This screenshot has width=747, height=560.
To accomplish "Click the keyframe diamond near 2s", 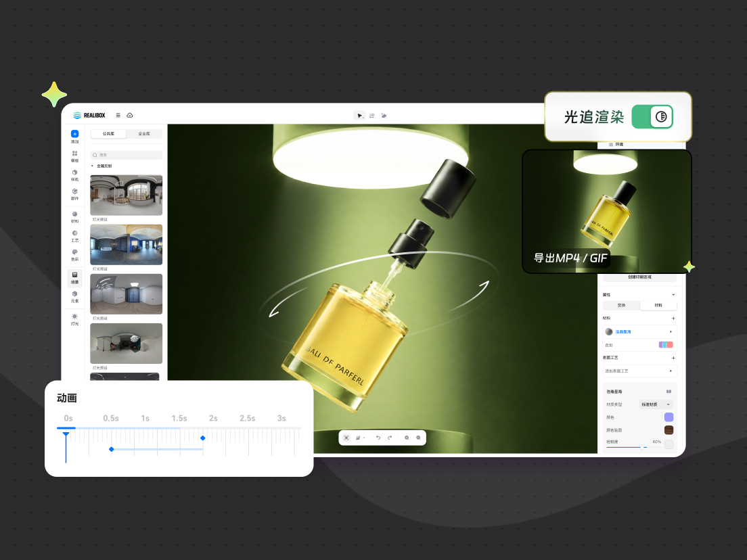I will (203, 438).
